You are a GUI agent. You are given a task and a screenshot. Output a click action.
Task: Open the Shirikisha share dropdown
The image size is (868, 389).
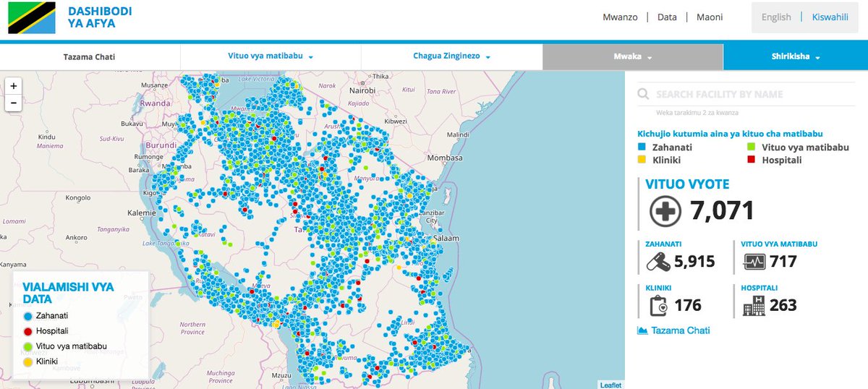pyautogui.click(x=796, y=57)
